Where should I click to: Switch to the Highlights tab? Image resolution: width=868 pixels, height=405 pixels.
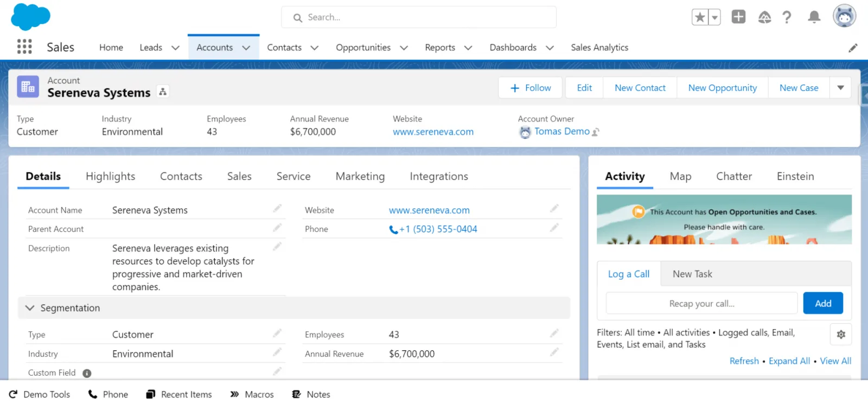110,176
